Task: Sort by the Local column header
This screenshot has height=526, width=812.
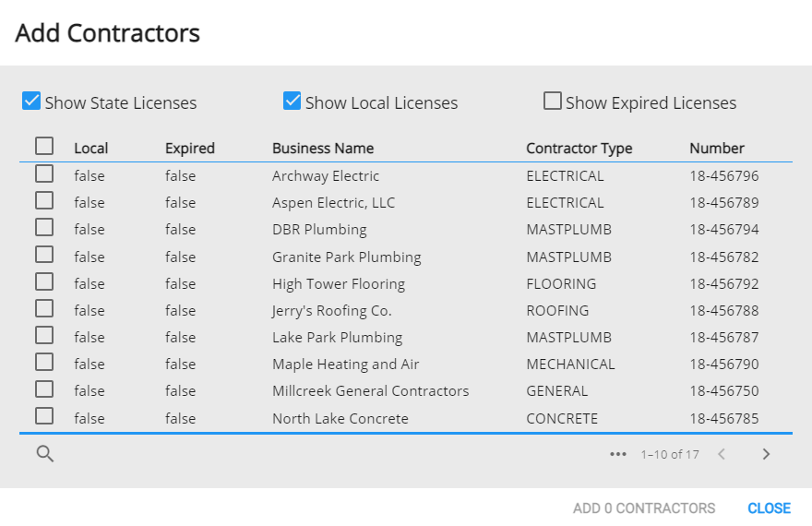Action: [91, 149]
